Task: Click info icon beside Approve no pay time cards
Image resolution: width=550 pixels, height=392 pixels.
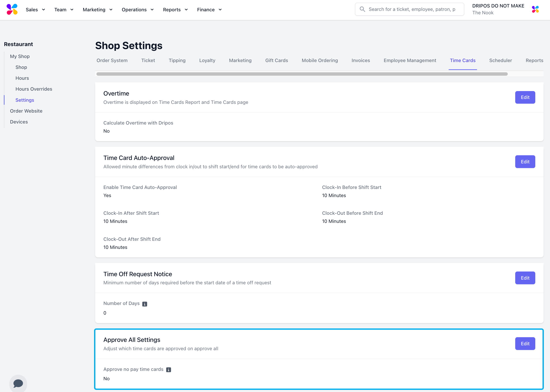Action: [169, 370]
